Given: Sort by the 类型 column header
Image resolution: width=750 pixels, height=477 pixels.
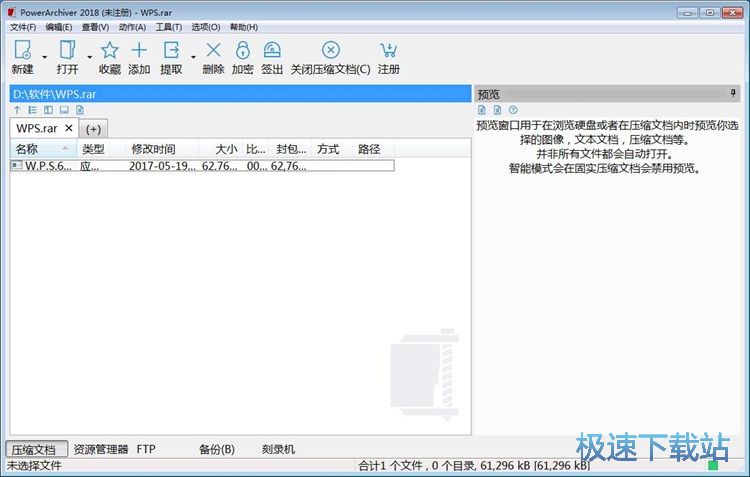Looking at the screenshot, I should coord(101,149).
